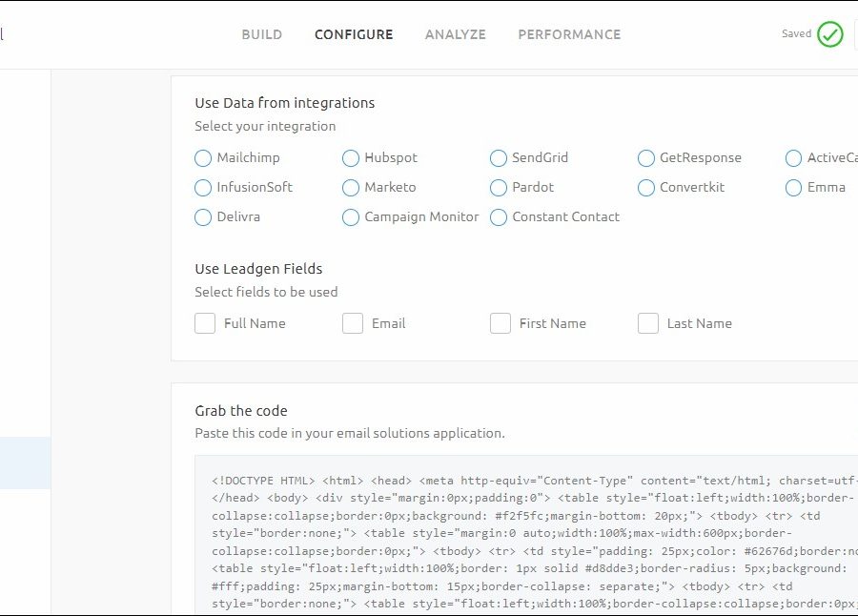Choose Hubspot as the integration
The height and width of the screenshot is (616, 858).
pyautogui.click(x=351, y=158)
